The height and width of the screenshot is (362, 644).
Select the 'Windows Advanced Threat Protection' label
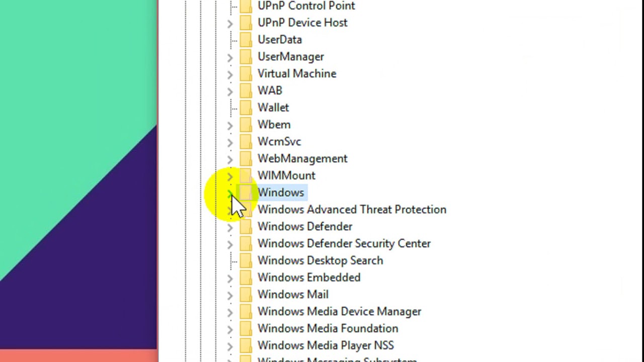point(352,210)
